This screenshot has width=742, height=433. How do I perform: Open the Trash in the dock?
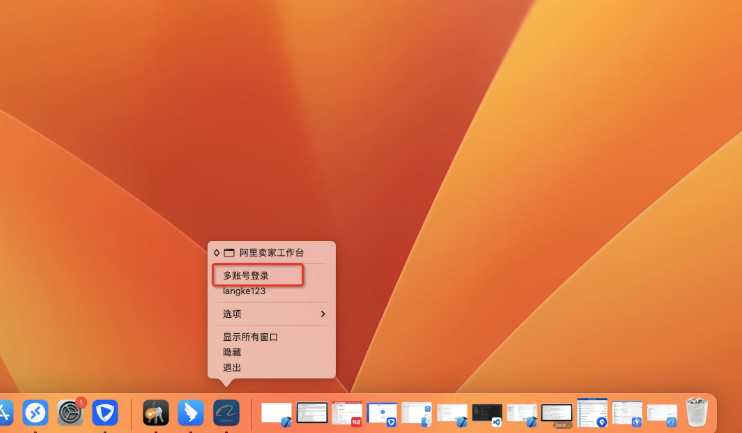click(696, 412)
